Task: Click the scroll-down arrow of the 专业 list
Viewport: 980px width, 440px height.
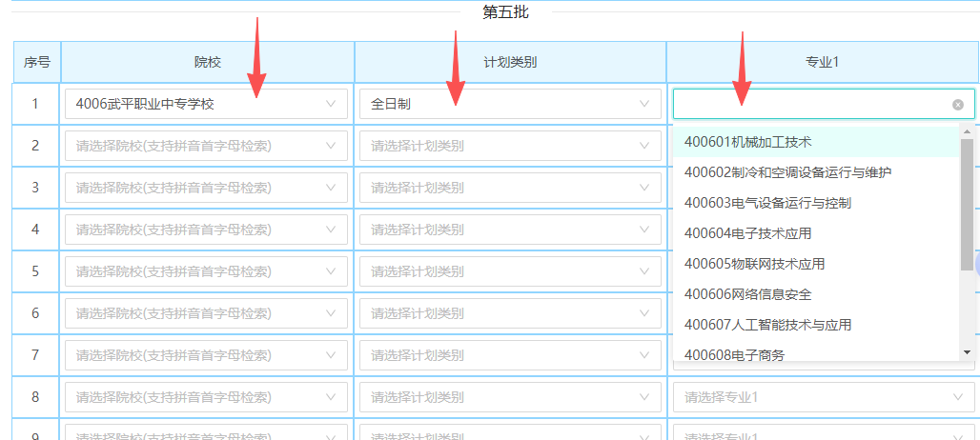Action: (967, 353)
